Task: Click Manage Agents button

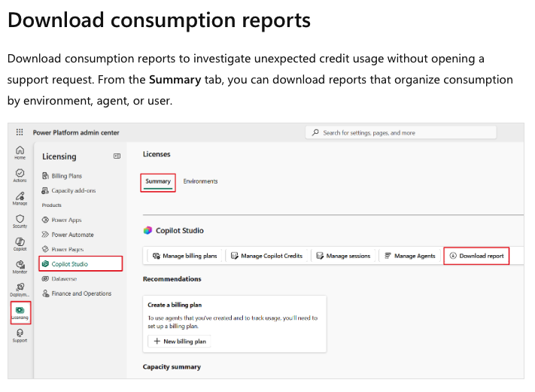Action: pos(410,256)
